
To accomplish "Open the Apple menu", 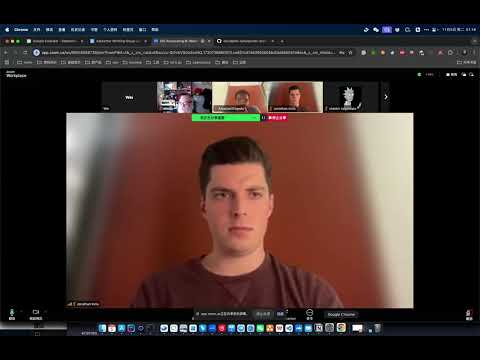I will [x=7, y=30].
